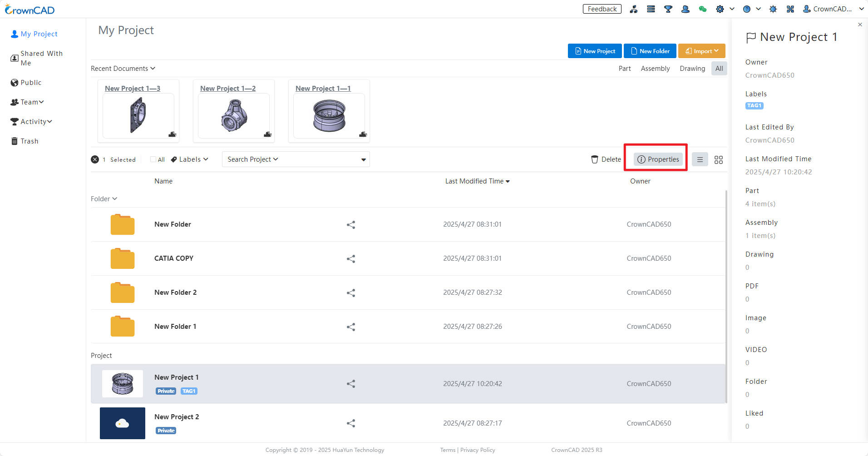Switch to grid view
The height and width of the screenshot is (456, 868).
718,160
